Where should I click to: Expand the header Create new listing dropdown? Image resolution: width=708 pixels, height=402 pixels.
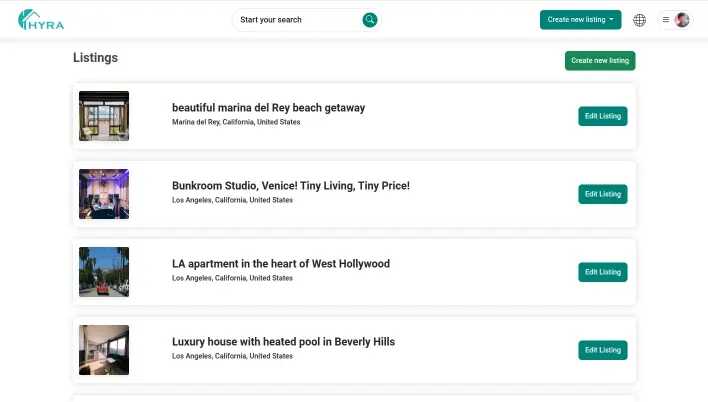(x=580, y=20)
